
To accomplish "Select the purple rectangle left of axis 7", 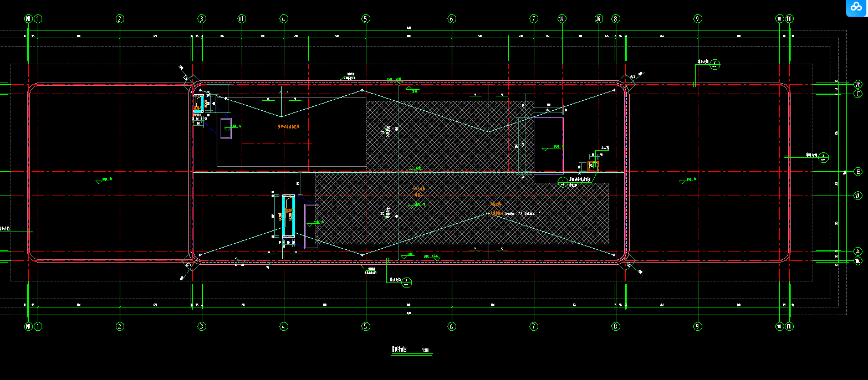I will tap(548, 146).
